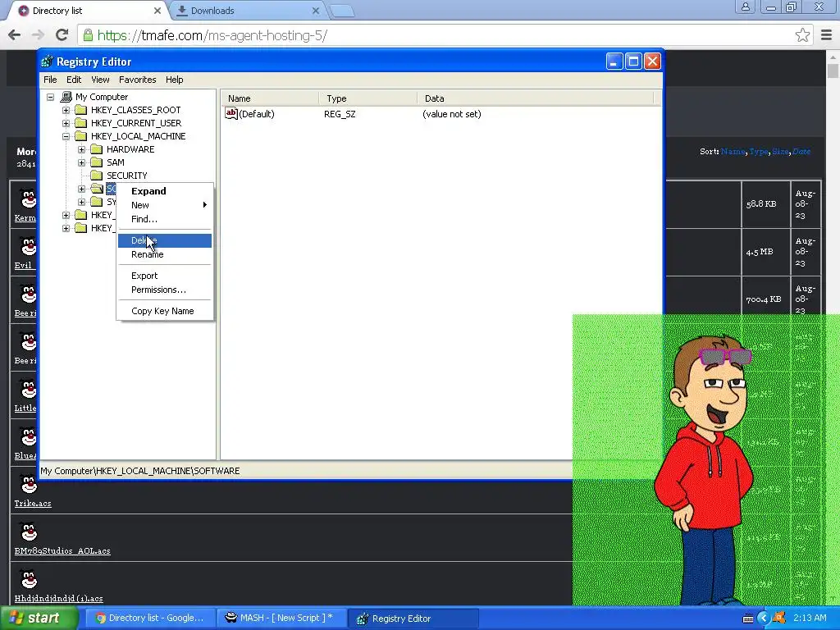Screen dimensions: 840x630
Task: Expand the HARDWARE key
Action: (x=81, y=149)
